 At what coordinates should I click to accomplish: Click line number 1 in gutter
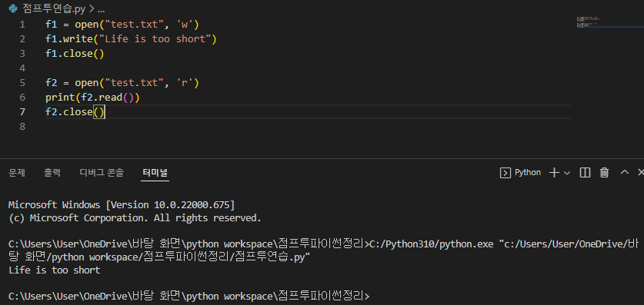pyautogui.click(x=22, y=25)
